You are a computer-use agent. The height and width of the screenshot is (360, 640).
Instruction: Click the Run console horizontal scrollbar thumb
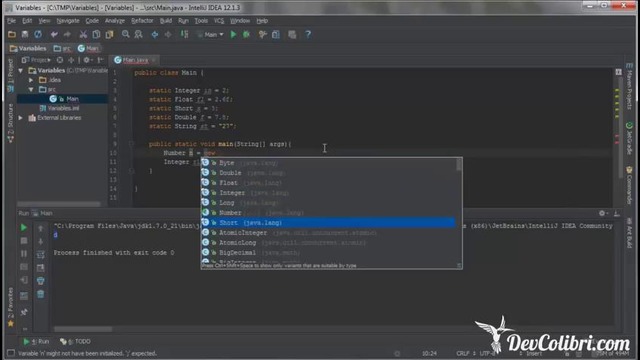click(x=83, y=329)
